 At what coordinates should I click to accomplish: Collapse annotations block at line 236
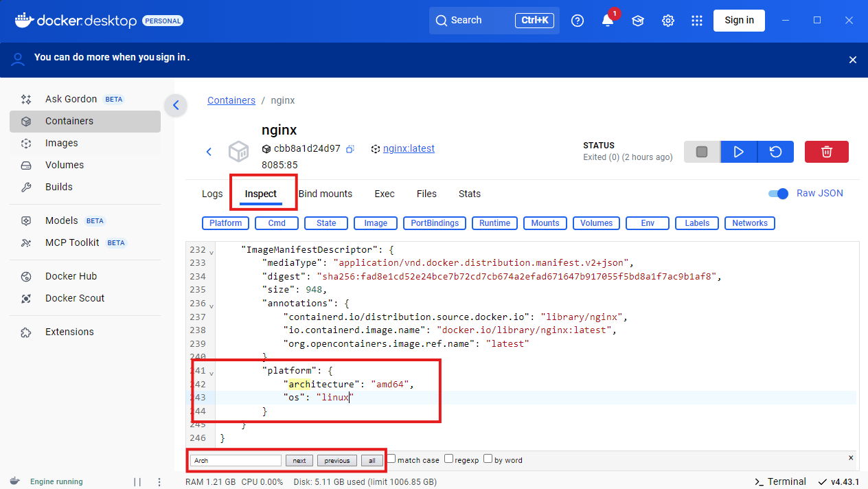(211, 306)
